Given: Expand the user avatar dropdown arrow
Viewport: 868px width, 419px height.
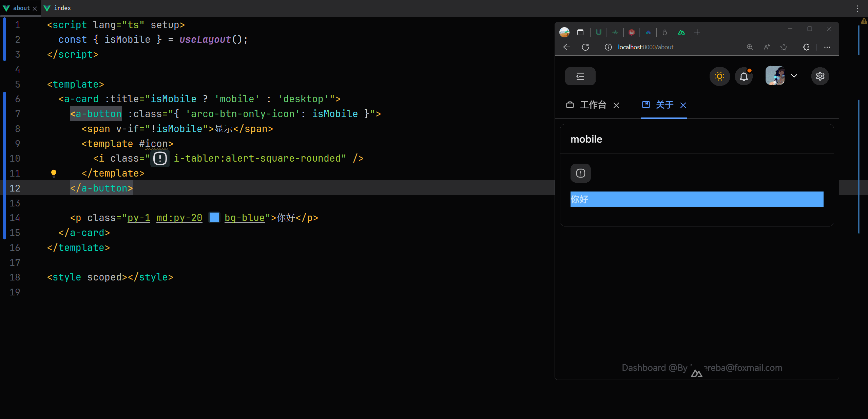Looking at the screenshot, I should [794, 76].
